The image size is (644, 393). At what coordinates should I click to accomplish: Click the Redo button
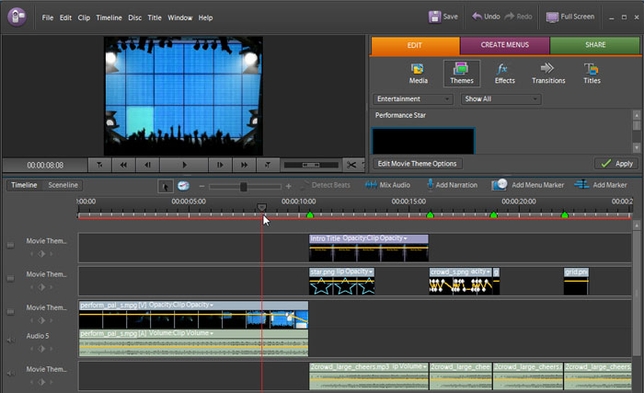coord(518,16)
